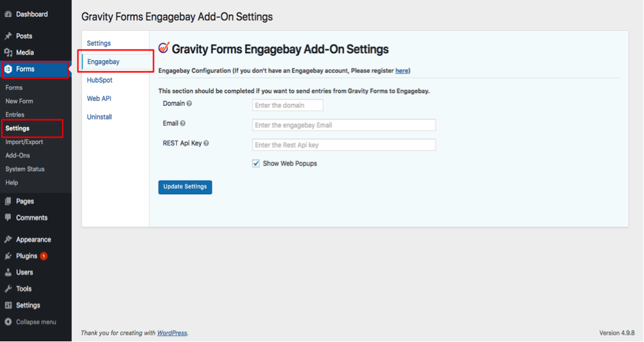This screenshot has width=644, height=342.
Task: Focus the Domain input field
Action: tap(288, 105)
